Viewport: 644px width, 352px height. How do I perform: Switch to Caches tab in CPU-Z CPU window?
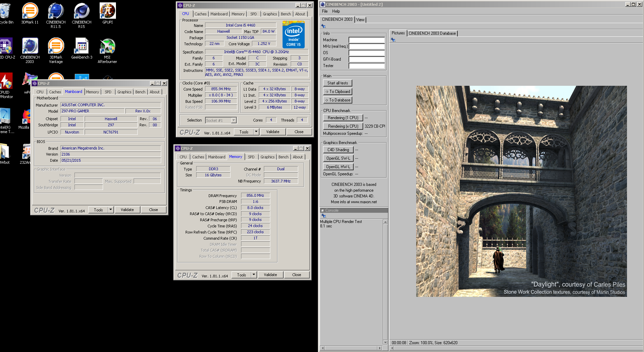click(200, 14)
